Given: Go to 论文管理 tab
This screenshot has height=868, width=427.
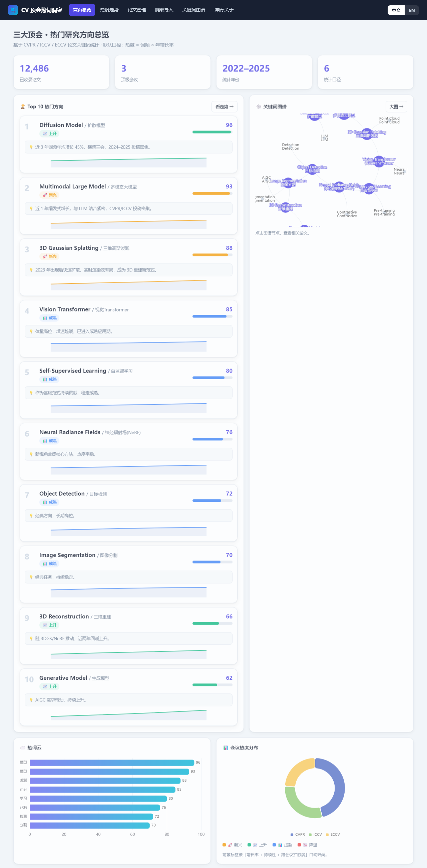Looking at the screenshot, I should coord(137,10).
